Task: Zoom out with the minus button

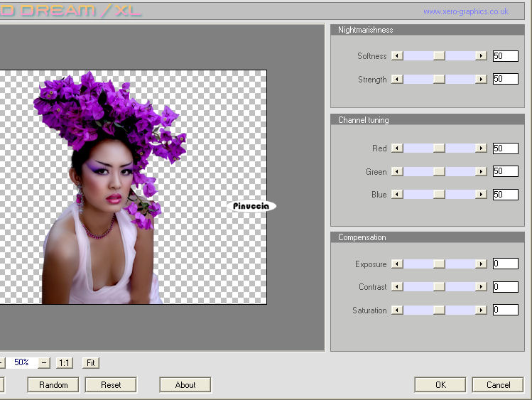Action: coord(44,362)
